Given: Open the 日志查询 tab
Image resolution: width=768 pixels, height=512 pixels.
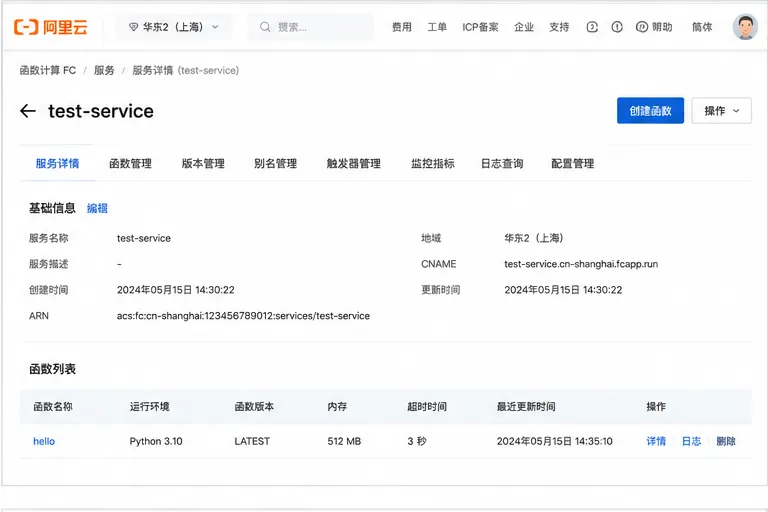Looking at the screenshot, I should 502,164.
